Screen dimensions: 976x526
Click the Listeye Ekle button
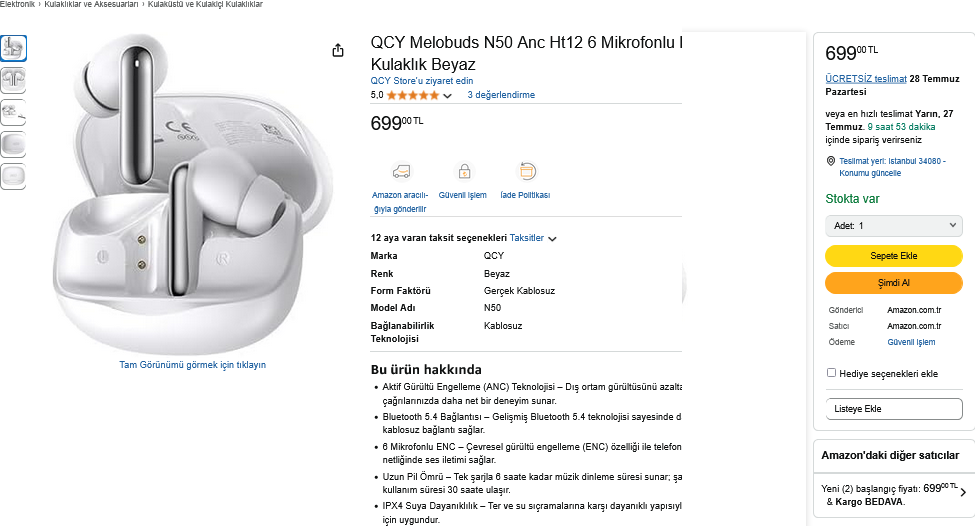894,409
